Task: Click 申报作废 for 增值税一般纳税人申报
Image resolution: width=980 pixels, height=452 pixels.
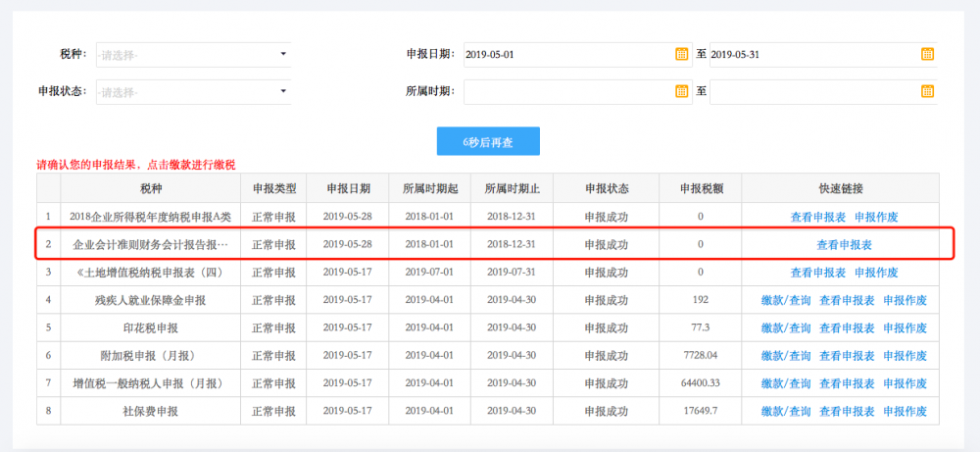Action: pyautogui.click(x=905, y=382)
